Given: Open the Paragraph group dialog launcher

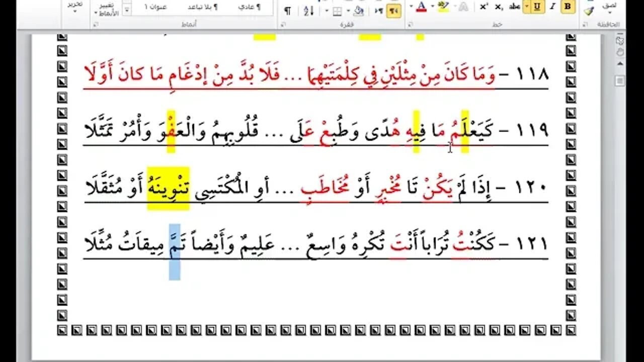Looking at the screenshot, I should (x=283, y=25).
